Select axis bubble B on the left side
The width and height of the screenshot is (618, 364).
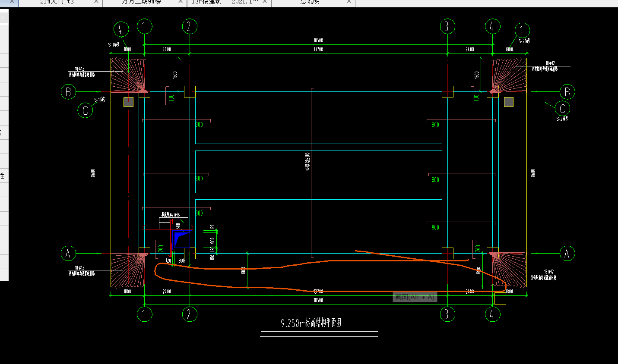coord(68,92)
